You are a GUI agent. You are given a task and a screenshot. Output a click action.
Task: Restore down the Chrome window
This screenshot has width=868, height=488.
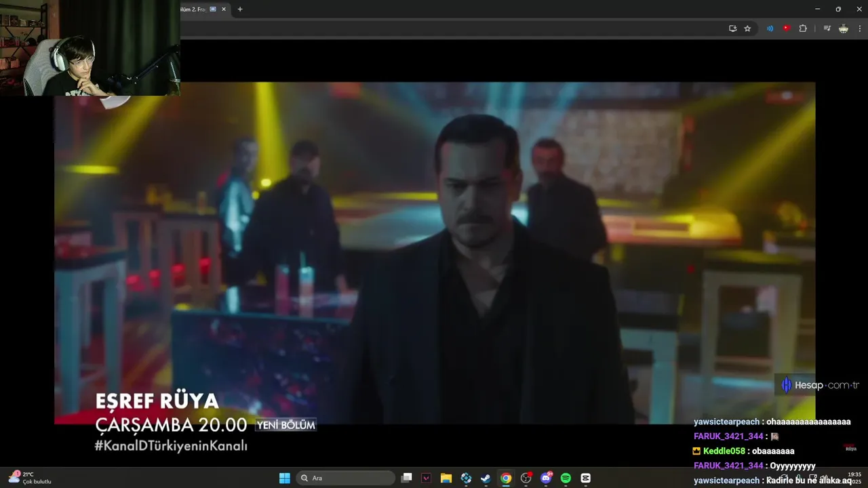(x=838, y=9)
